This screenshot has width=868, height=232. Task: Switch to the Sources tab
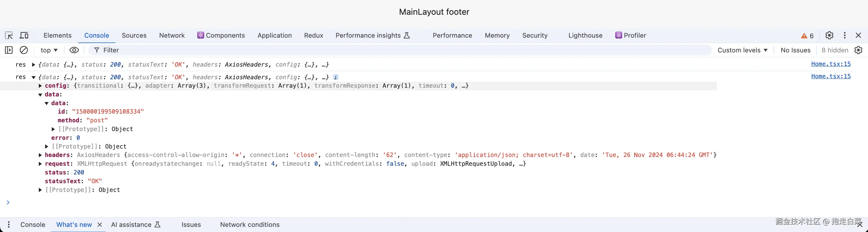[x=134, y=35]
